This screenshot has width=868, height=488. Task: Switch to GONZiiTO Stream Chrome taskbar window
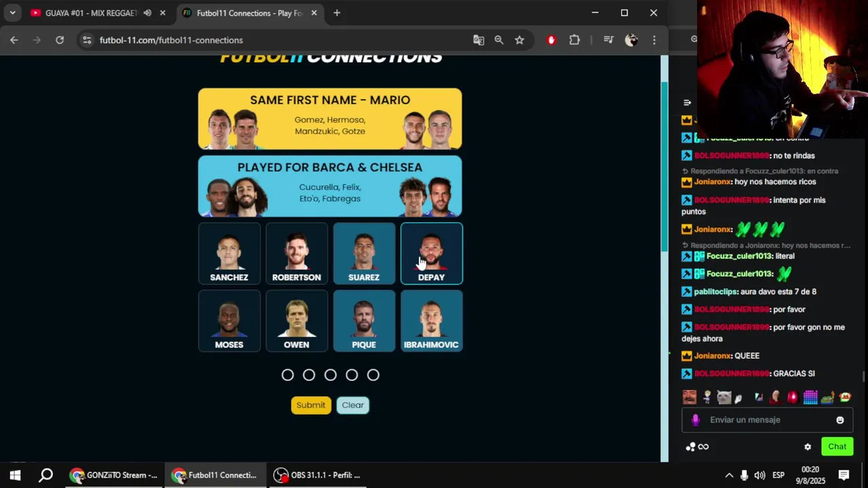click(x=115, y=475)
